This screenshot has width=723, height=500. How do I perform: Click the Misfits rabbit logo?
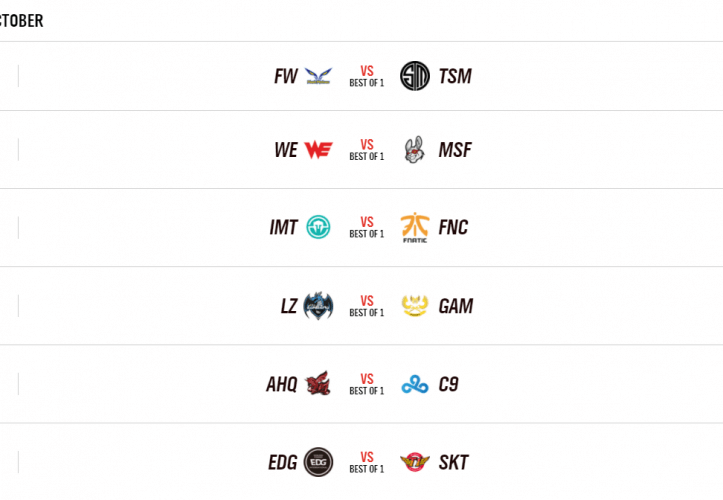pos(414,150)
